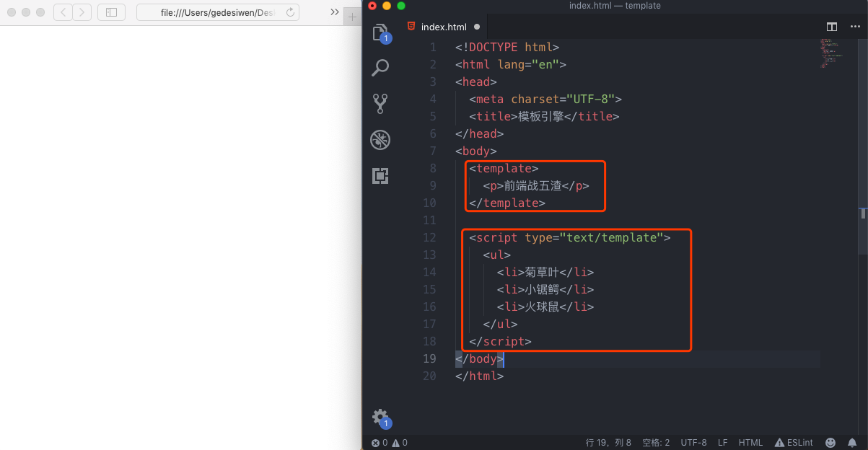Click the ESLint warning status item
The image size is (868, 450).
click(x=794, y=442)
